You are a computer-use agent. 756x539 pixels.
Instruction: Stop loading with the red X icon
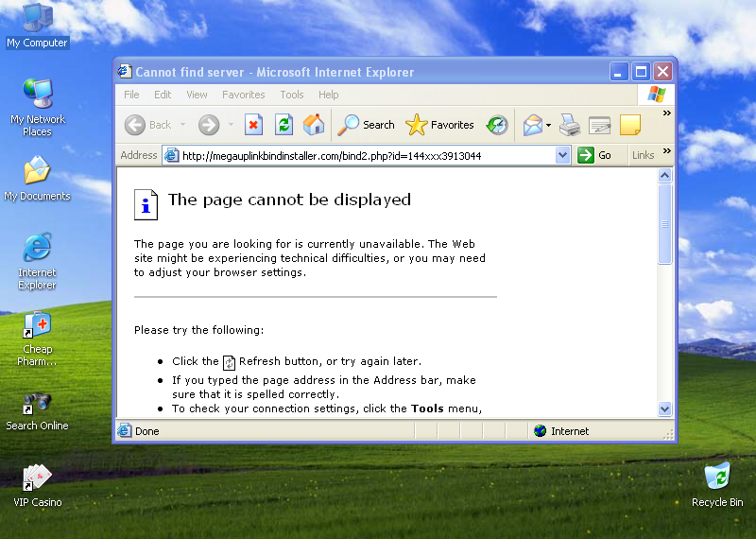pyautogui.click(x=253, y=125)
